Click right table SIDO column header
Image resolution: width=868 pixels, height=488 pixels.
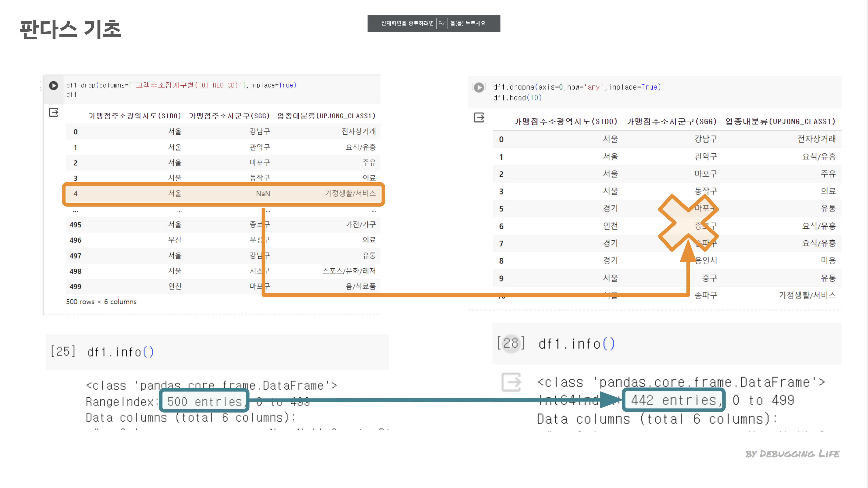tap(565, 122)
